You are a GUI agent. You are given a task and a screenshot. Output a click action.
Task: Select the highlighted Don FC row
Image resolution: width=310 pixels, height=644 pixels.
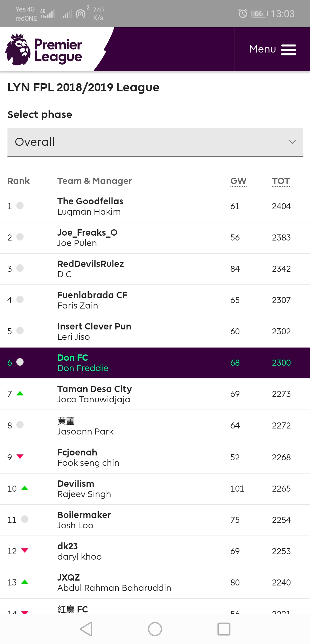pyautogui.click(x=155, y=363)
